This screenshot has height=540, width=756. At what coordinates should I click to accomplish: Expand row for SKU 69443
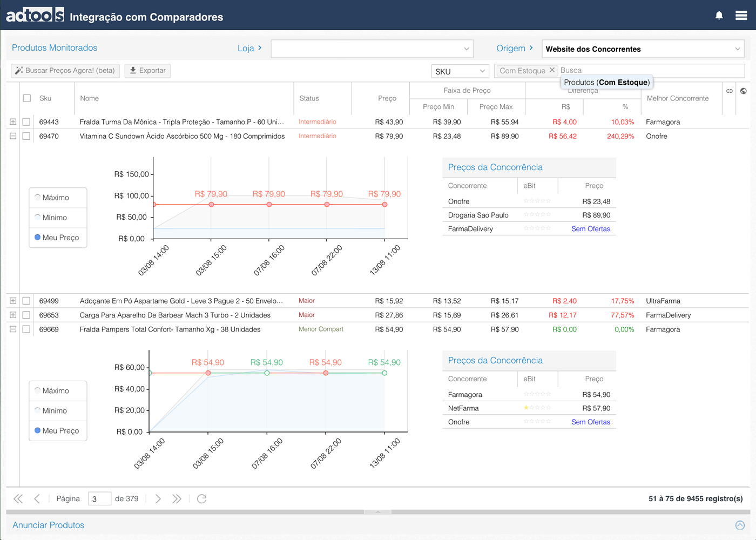13,122
